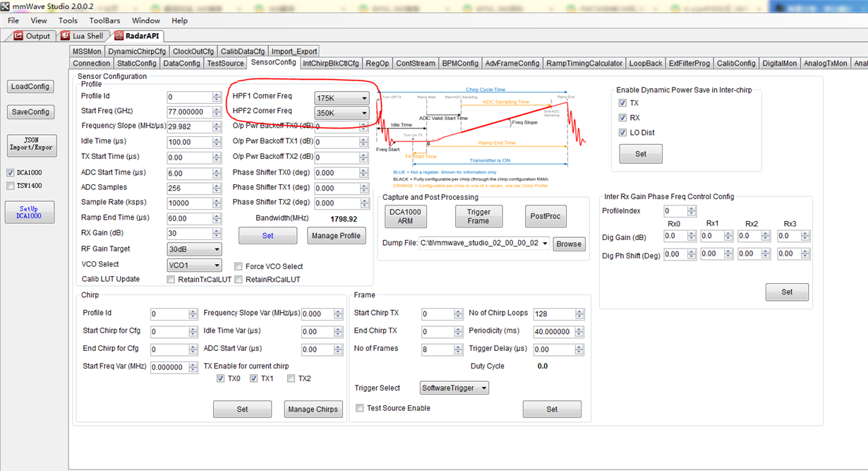Screen dimensions: 868x471
Task: Open the AdvFrameConfig tab
Action: (x=512, y=63)
